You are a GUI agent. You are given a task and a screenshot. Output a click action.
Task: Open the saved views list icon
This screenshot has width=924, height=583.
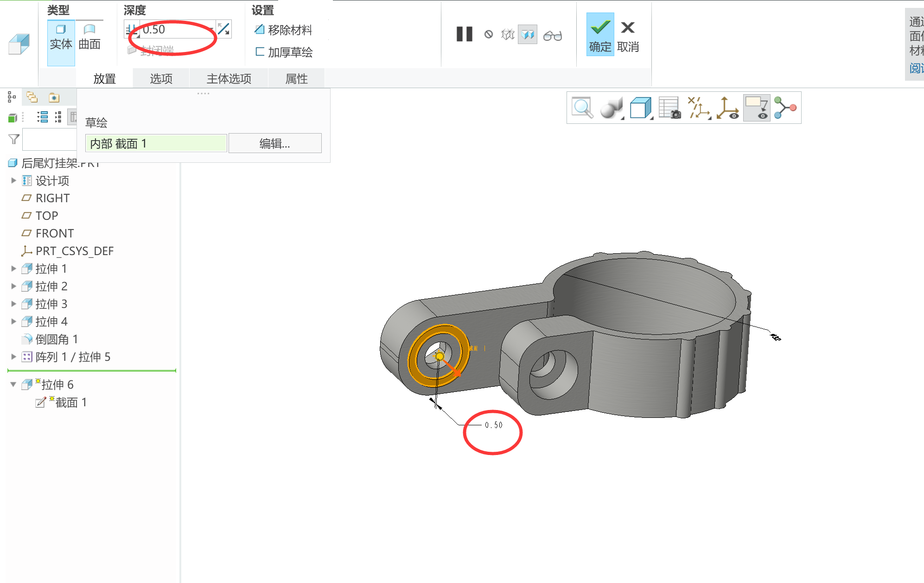641,108
